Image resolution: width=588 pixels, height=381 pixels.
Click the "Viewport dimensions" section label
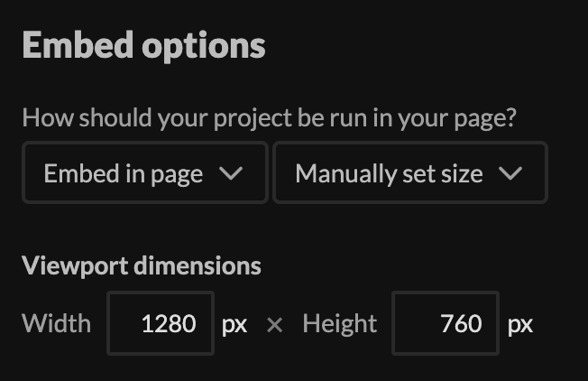pyautogui.click(x=142, y=265)
